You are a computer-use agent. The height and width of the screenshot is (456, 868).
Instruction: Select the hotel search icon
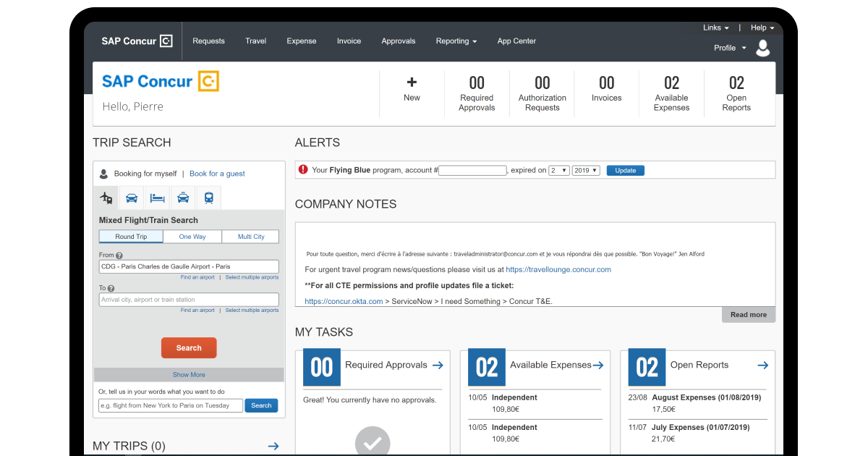[x=157, y=197]
